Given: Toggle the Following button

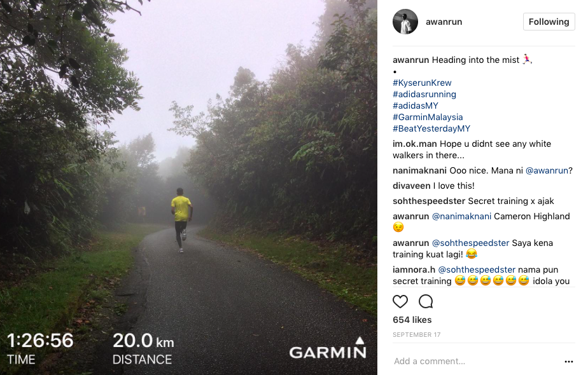Looking at the screenshot, I should coord(549,22).
